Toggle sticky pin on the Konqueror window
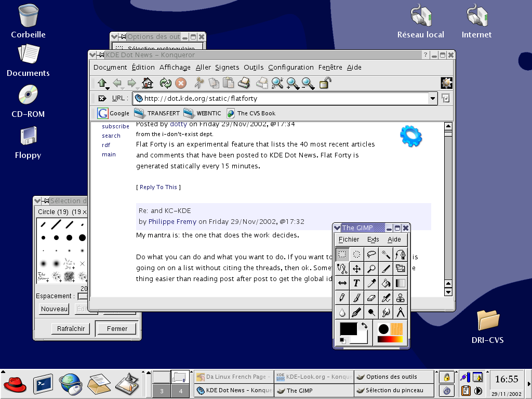This screenshot has width=532, height=399. (x=100, y=55)
